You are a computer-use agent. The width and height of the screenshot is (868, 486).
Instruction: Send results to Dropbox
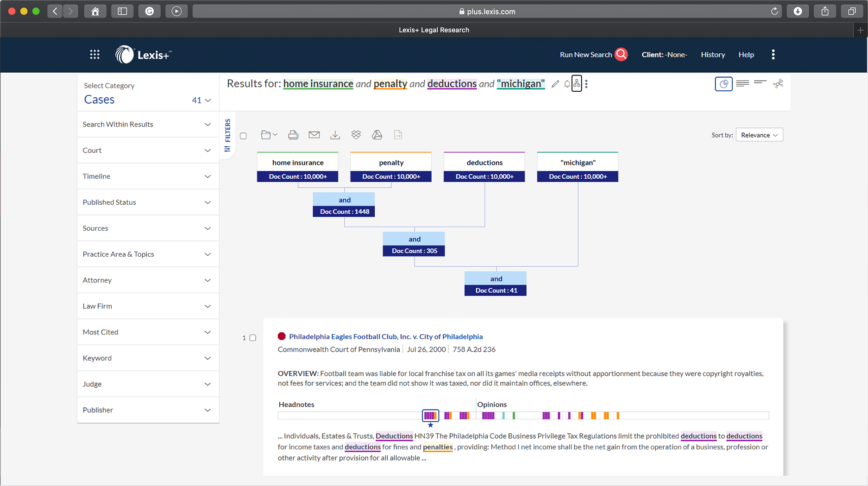coord(356,135)
